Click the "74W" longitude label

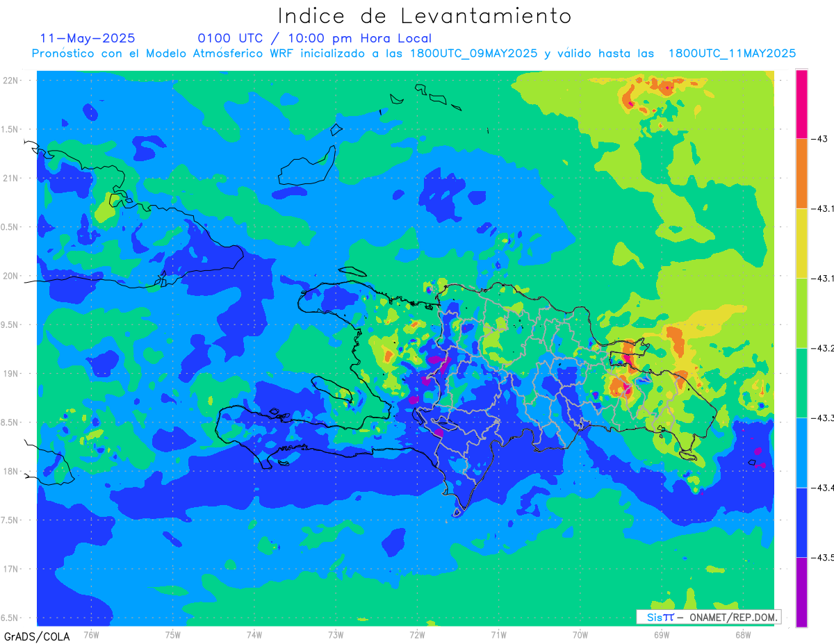coord(254,635)
